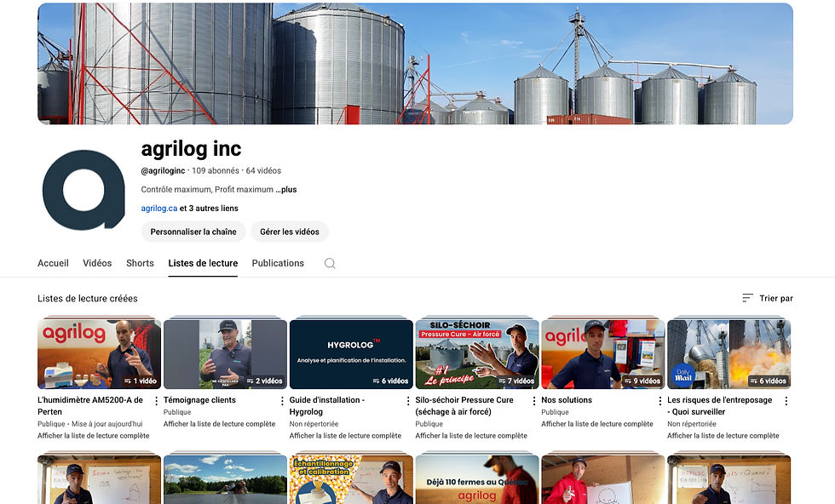Screen dimensions: 835x504
Task: Click the 'Listes de lecture créées' heading
Action: point(87,299)
